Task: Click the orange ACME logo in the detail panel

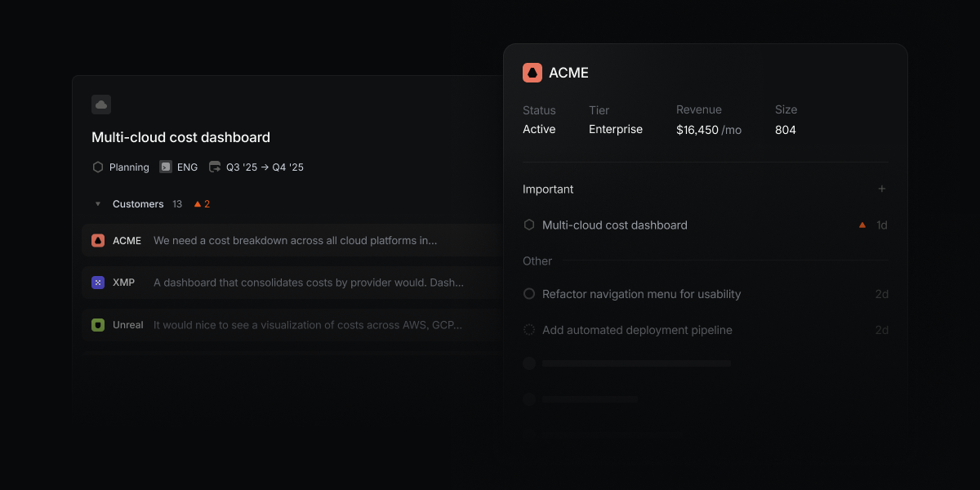Action: (x=533, y=73)
